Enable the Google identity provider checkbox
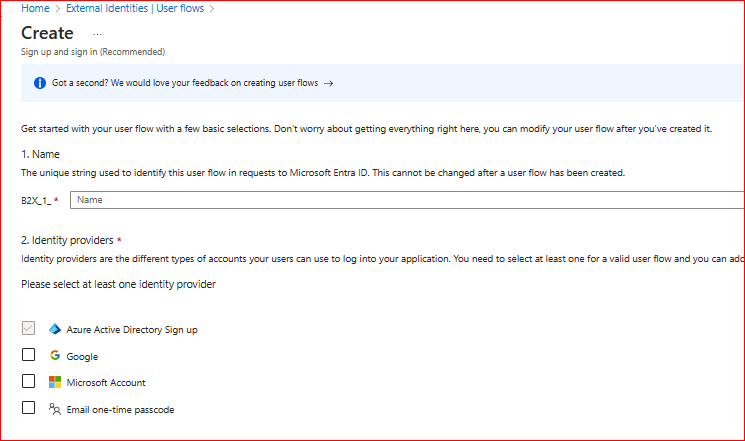 29,355
